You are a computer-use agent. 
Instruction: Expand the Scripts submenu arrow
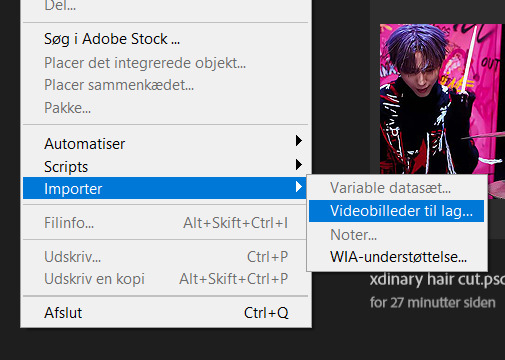(299, 164)
